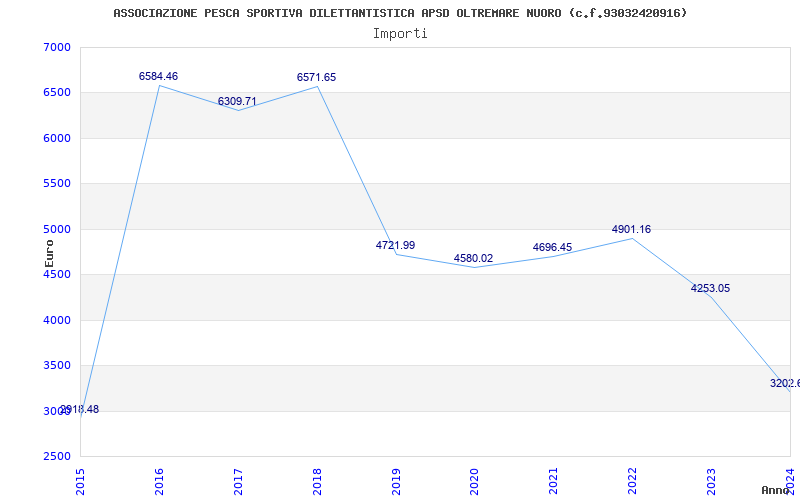Select the 4580.02 data label
This screenshot has width=800, height=500.
tap(473, 258)
